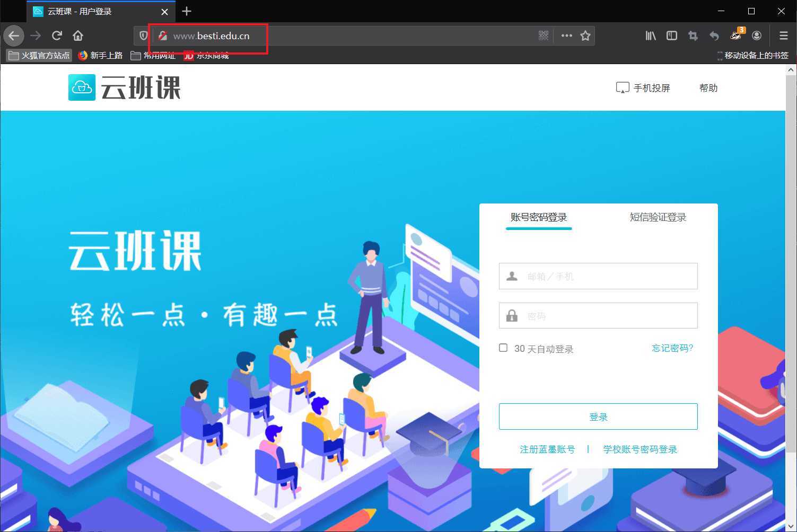Open the extension with badge 3
This screenshot has height=532, width=797.
click(x=737, y=34)
